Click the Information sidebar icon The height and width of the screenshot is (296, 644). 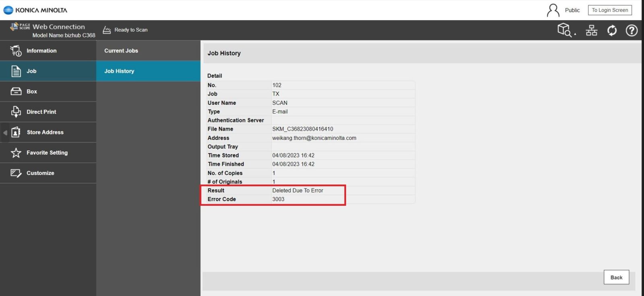tap(16, 51)
